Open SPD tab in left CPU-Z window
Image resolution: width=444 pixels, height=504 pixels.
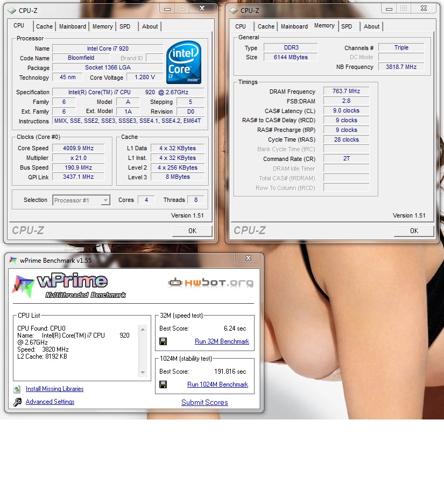pos(125,26)
